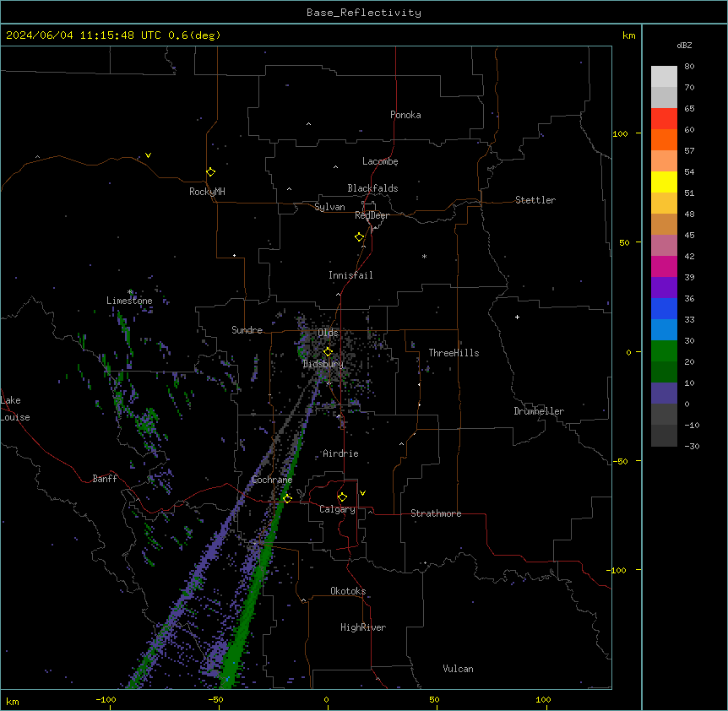Click the Didsbury label
728x711 pixels.
323,364
